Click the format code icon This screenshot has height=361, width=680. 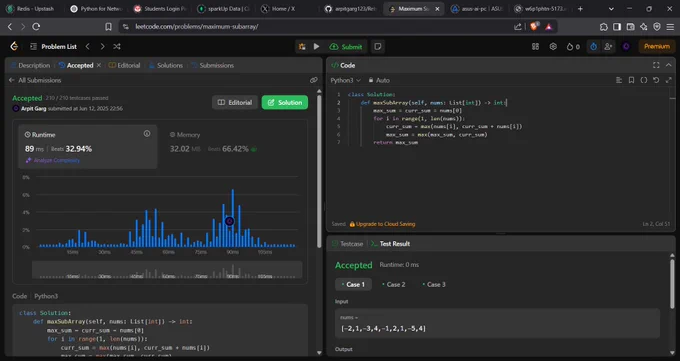619,80
